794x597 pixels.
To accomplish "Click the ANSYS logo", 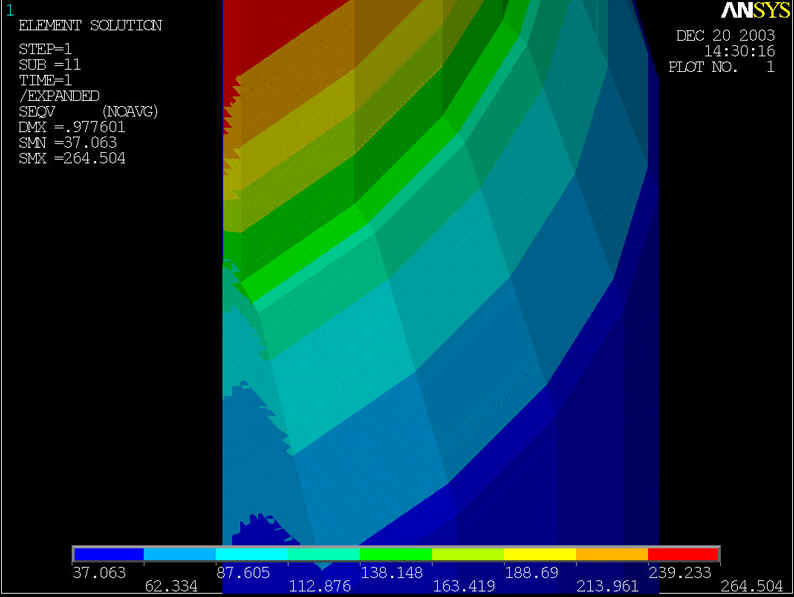I will point(756,10).
